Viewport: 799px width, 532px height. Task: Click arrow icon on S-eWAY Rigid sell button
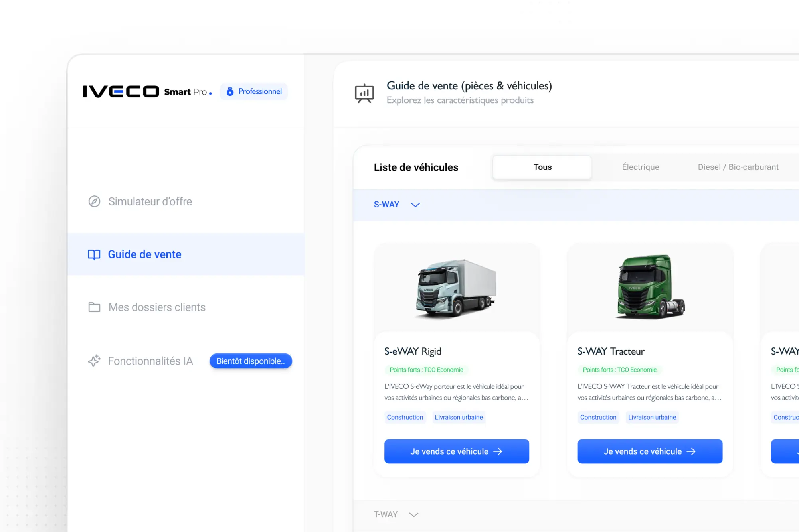pyautogui.click(x=498, y=451)
